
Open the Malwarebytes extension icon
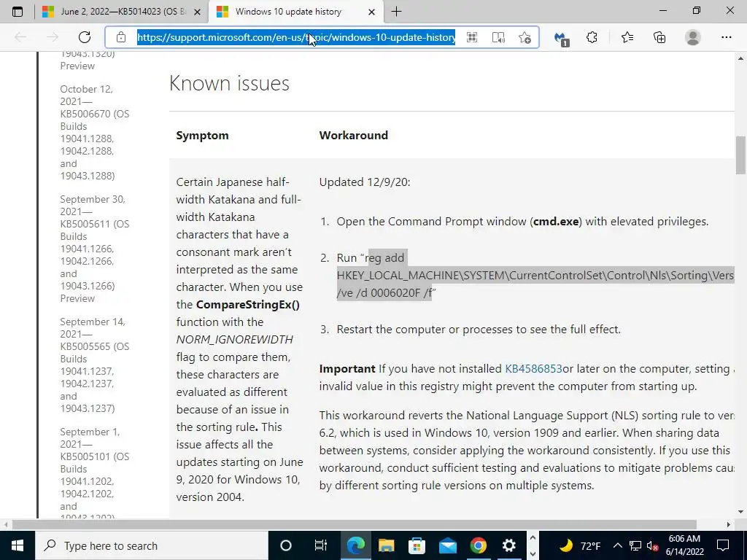point(562,38)
